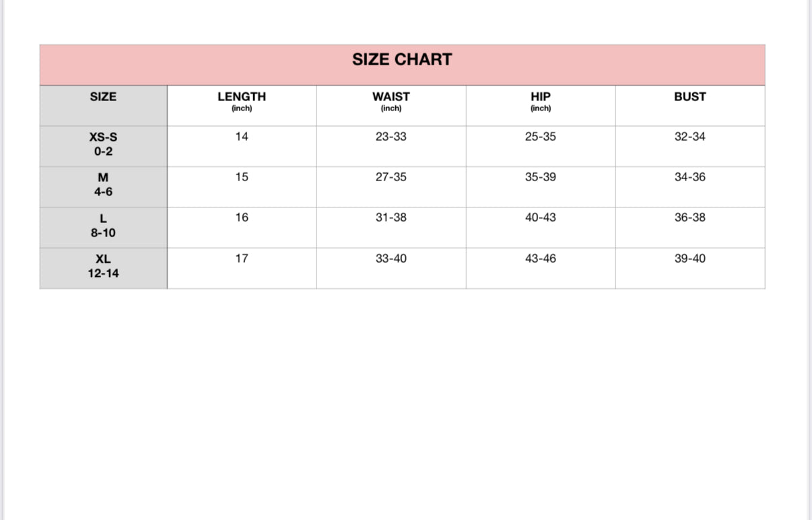Image resolution: width=812 pixels, height=520 pixels.
Task: Select the bust value 39-40 cell
Action: pyautogui.click(x=690, y=259)
